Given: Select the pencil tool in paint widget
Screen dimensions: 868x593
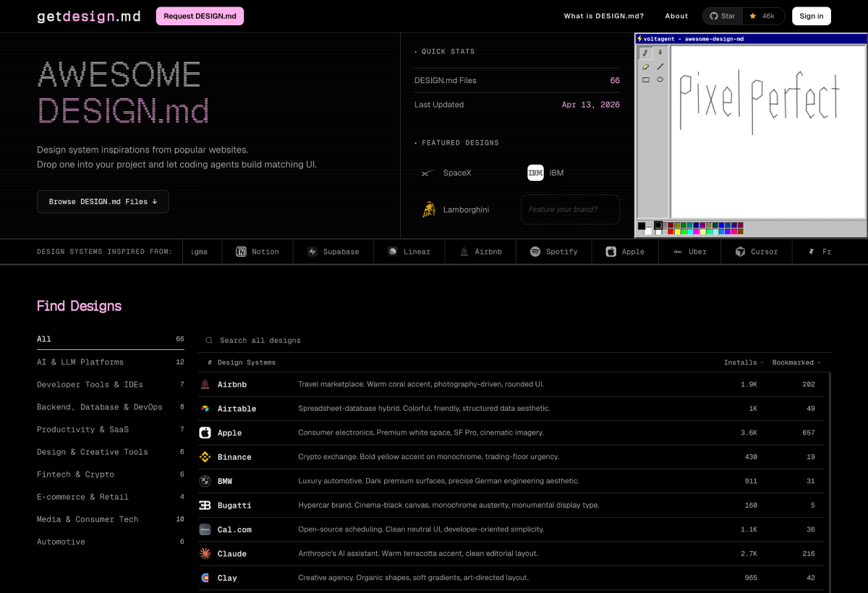Looking at the screenshot, I should point(645,53).
